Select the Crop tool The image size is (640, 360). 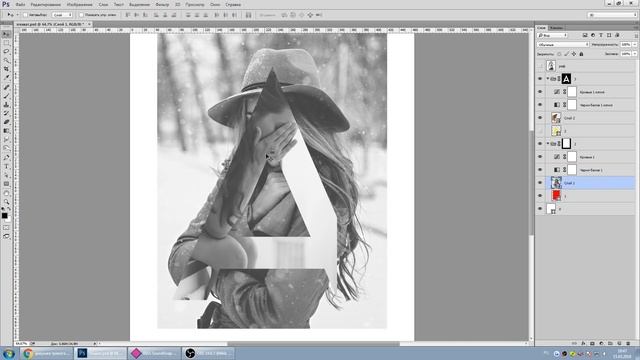(6, 69)
